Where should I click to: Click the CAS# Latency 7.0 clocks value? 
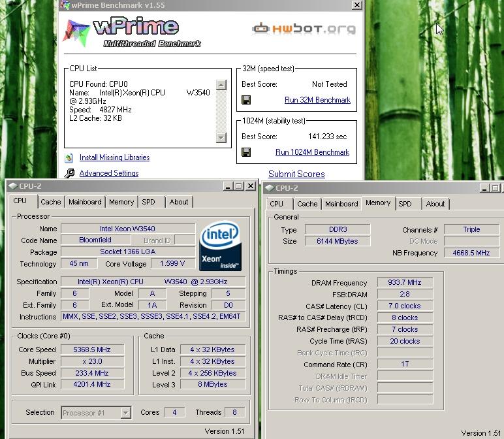click(405, 306)
